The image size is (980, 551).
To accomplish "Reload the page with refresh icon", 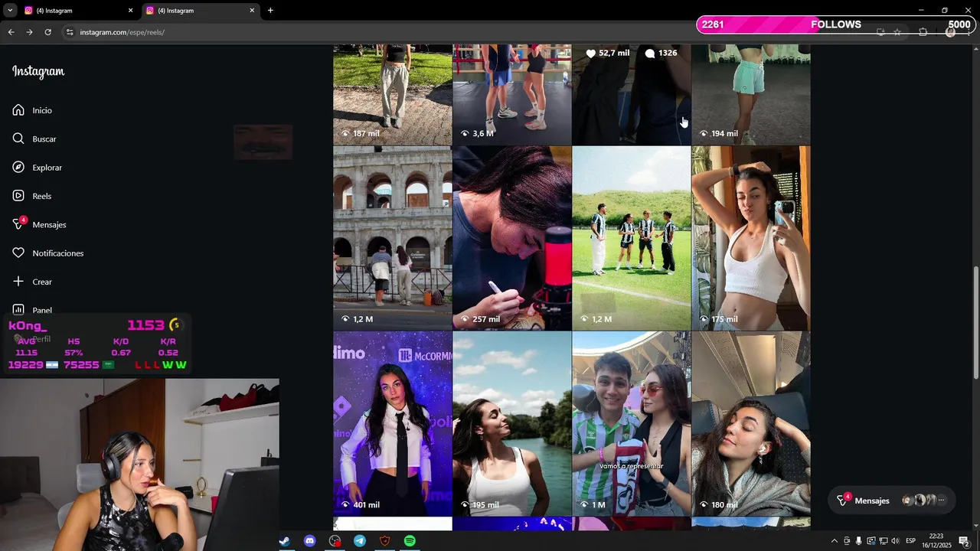I will tap(47, 32).
